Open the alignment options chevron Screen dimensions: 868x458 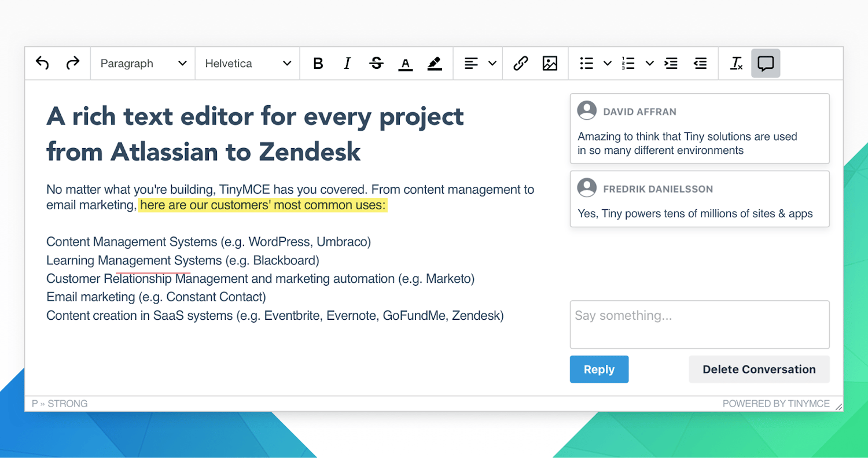pyautogui.click(x=492, y=64)
